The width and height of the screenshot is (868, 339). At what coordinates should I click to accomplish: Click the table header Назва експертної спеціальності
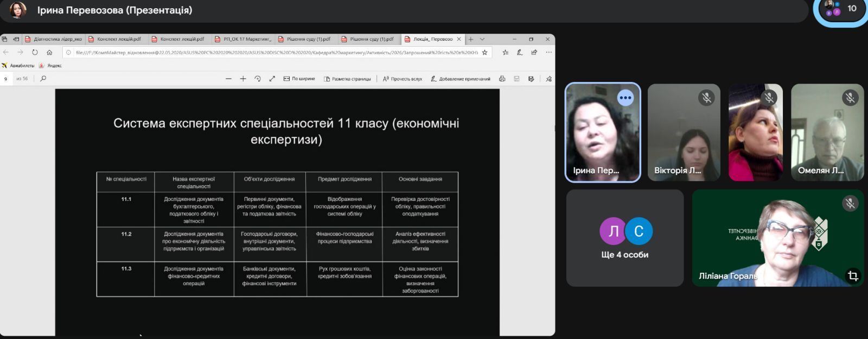click(194, 183)
